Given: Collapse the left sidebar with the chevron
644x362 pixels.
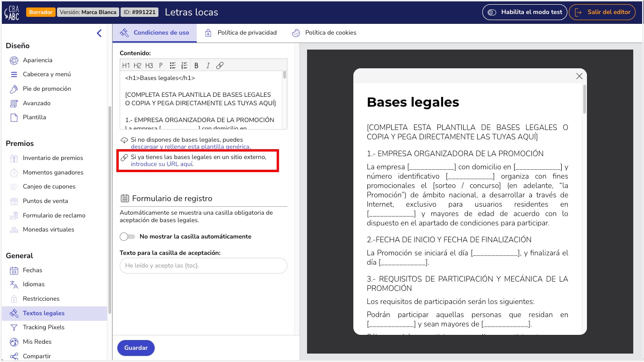Looking at the screenshot, I should coord(99,33).
